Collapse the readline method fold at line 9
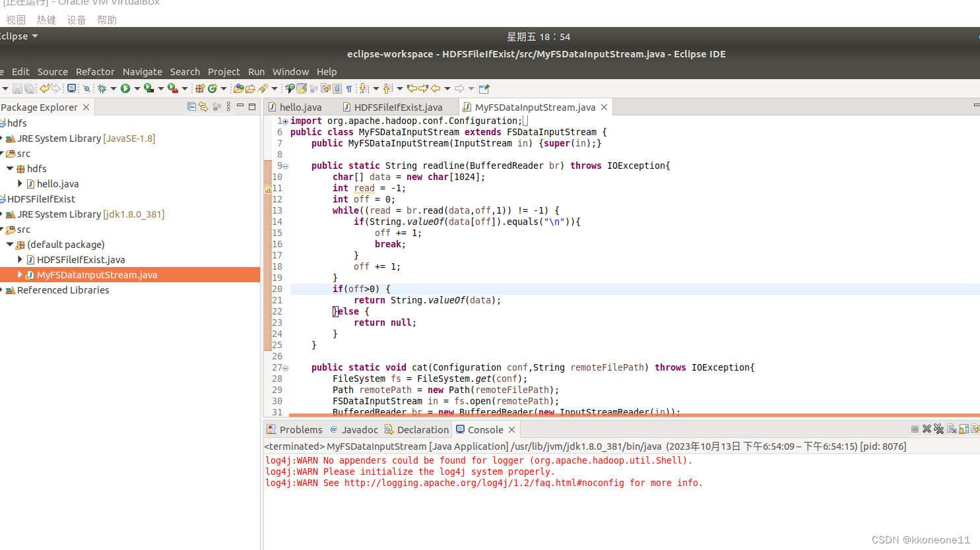 coord(286,166)
